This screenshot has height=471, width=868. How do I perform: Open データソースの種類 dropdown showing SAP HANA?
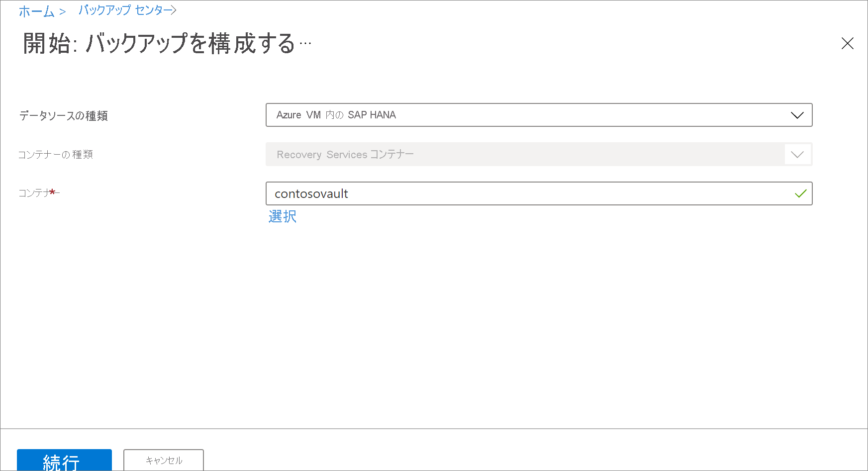[x=539, y=115]
